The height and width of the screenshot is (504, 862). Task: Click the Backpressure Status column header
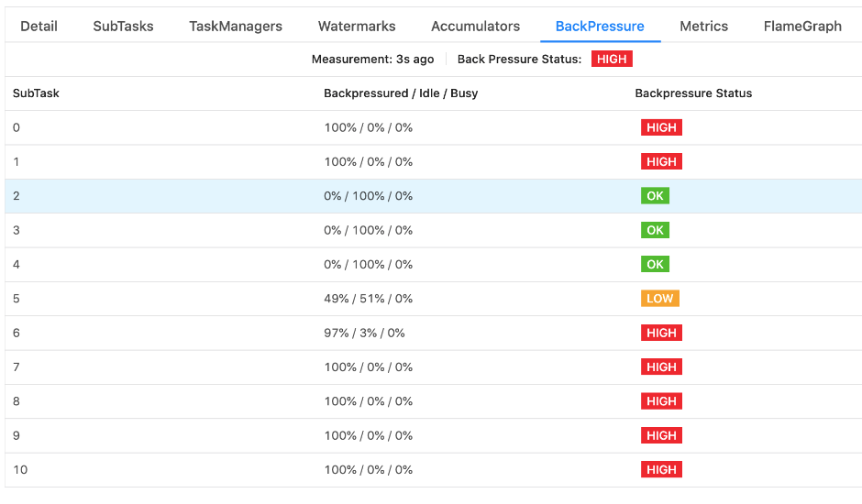(693, 93)
